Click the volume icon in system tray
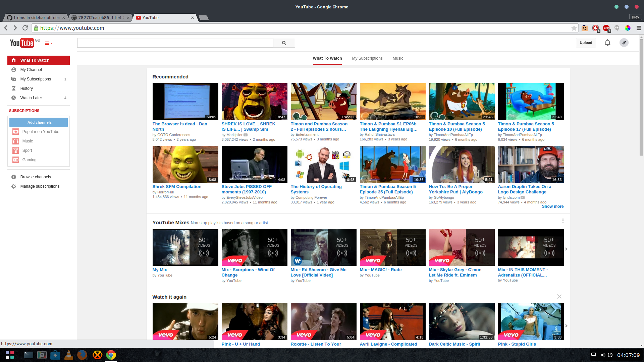 tap(603, 355)
